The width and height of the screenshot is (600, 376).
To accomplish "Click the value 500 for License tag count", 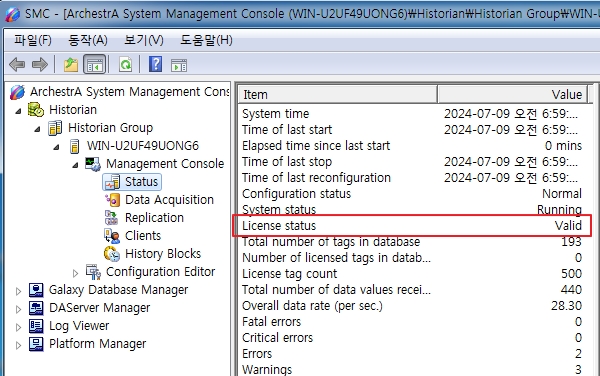I will [x=571, y=274].
